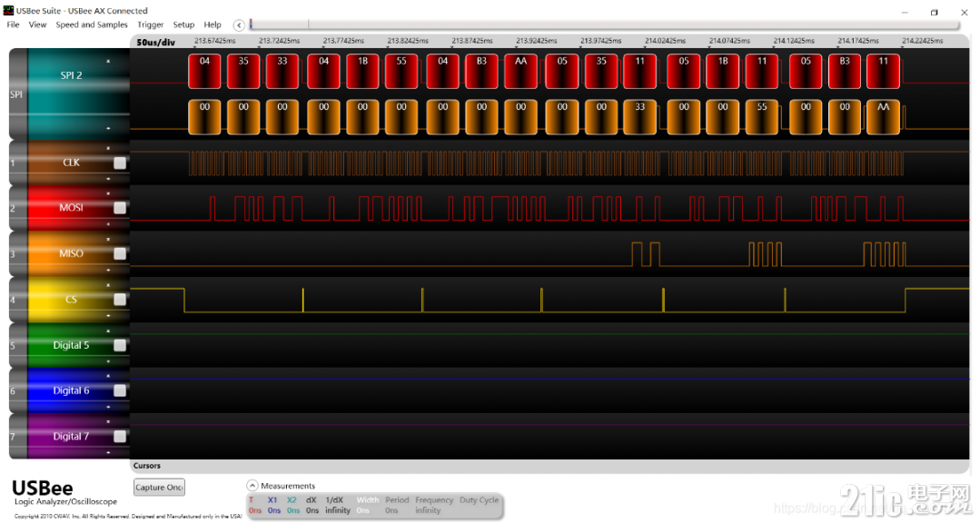Click the small x icon above CLK toggle
The width and height of the screenshot is (980, 523).
tap(108, 149)
